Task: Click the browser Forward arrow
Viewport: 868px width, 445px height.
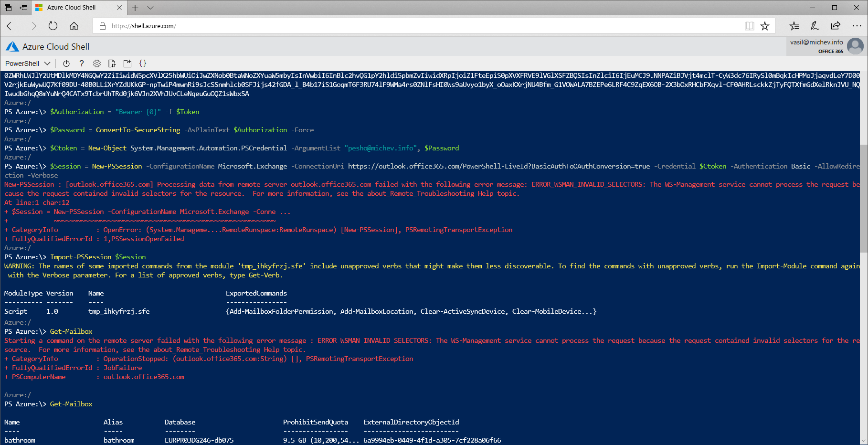Action: coord(32,26)
